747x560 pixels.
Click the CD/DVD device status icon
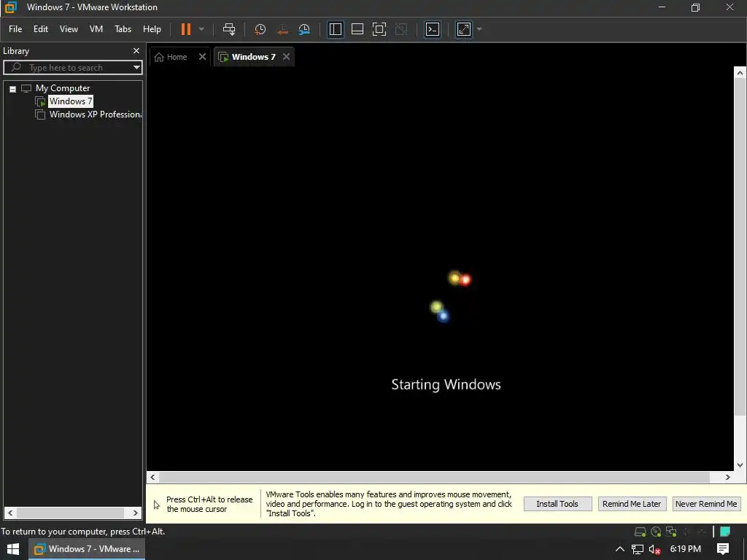pyautogui.click(x=656, y=532)
